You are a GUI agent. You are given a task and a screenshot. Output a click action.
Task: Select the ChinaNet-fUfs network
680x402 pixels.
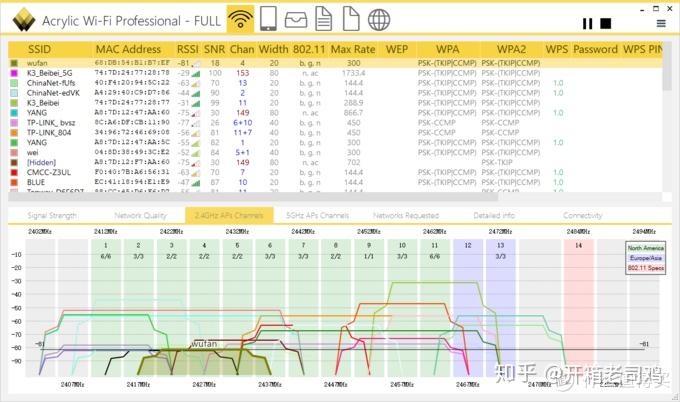[335, 83]
